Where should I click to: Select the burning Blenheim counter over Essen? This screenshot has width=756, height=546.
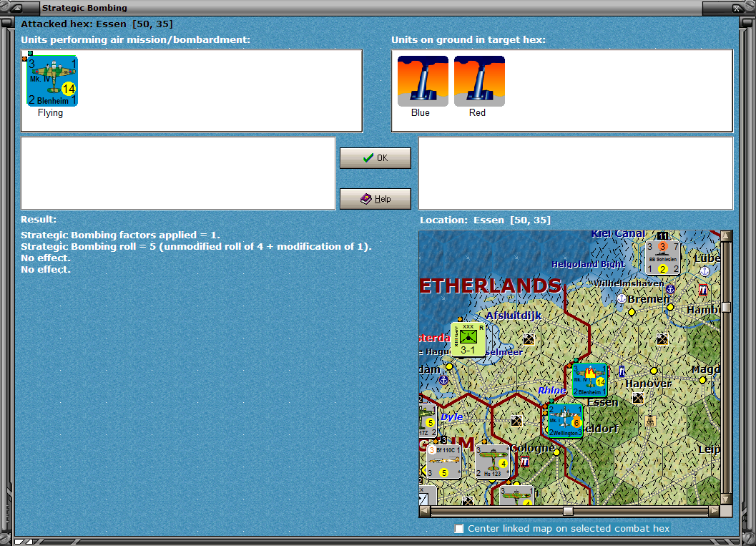[x=589, y=380]
